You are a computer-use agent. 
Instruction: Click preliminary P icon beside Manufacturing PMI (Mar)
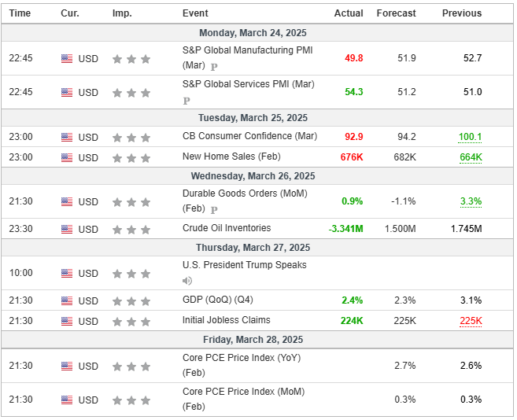point(214,67)
